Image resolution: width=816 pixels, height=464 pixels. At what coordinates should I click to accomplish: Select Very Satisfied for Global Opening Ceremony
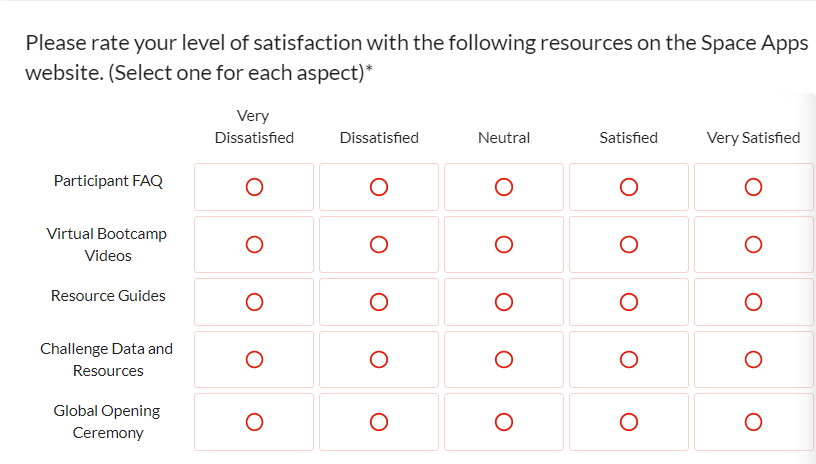(753, 421)
